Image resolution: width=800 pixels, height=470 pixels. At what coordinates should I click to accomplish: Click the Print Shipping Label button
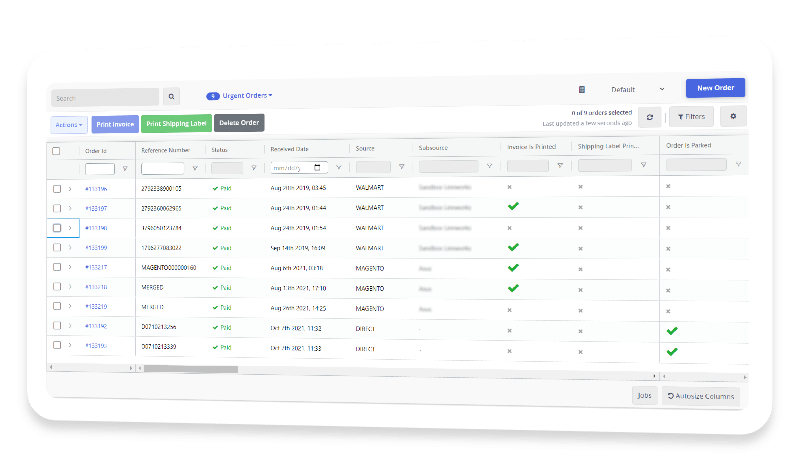pyautogui.click(x=176, y=123)
